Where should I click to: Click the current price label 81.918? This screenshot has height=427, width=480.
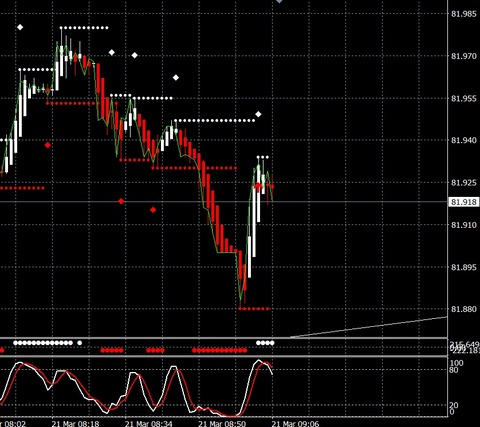tap(464, 202)
